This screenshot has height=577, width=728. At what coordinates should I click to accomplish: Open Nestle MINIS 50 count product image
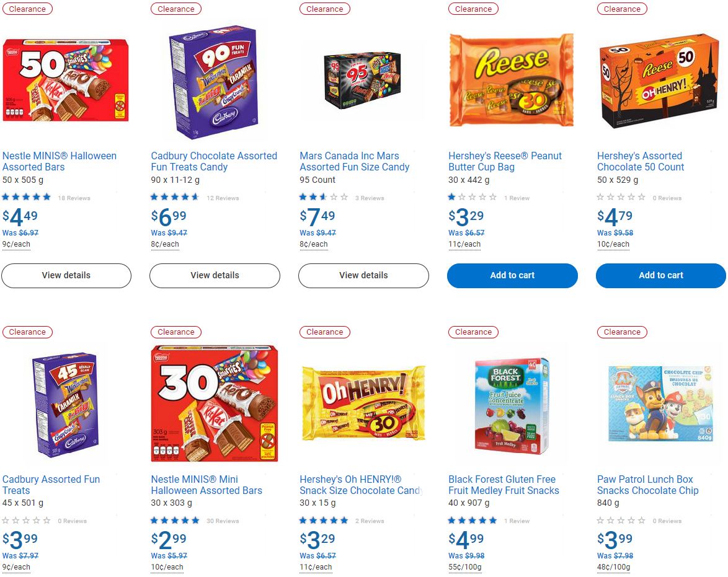[66, 80]
